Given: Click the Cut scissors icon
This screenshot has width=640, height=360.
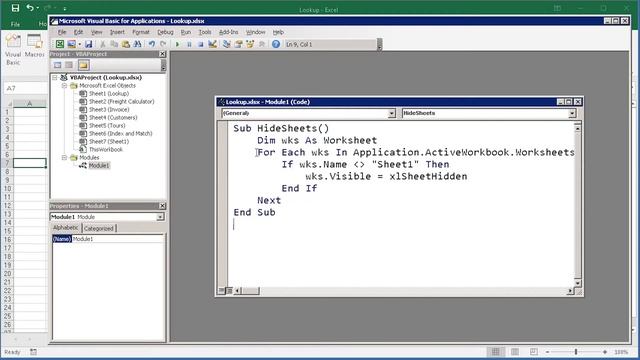Looking at the screenshot, I should 102,44.
